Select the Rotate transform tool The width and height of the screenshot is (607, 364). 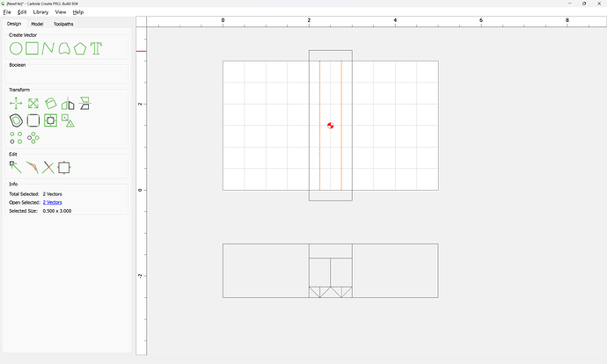pyautogui.click(x=50, y=104)
